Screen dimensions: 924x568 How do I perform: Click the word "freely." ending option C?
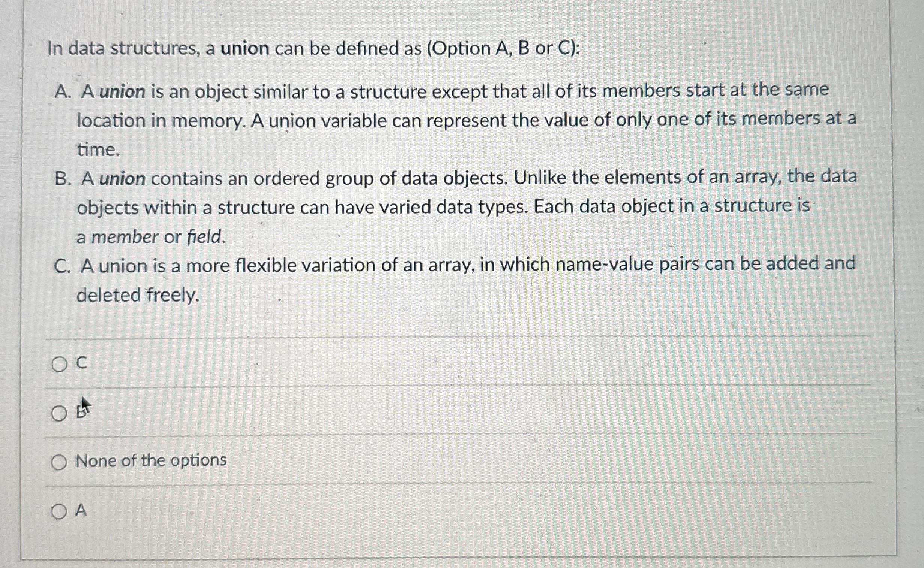click(172, 295)
